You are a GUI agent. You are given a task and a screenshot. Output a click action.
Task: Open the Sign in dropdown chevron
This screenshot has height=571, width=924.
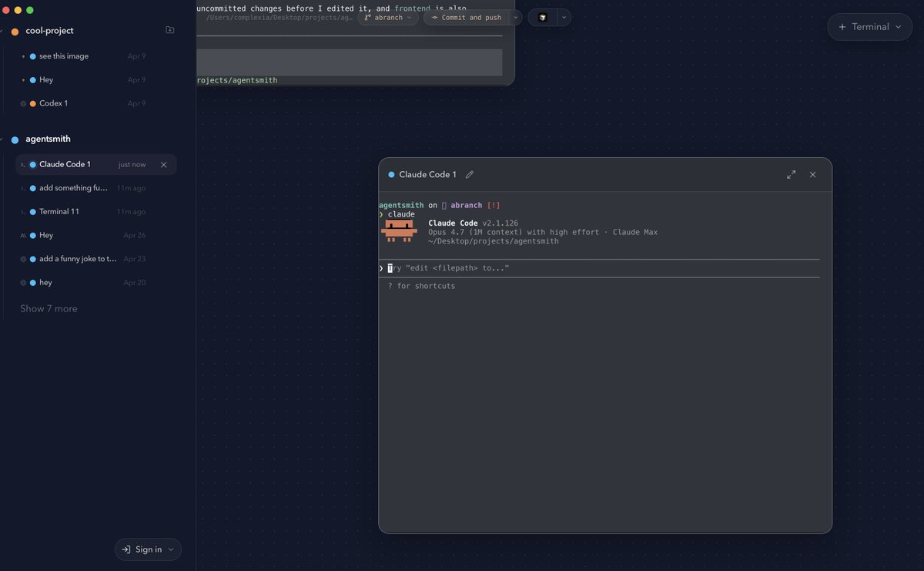(171, 549)
